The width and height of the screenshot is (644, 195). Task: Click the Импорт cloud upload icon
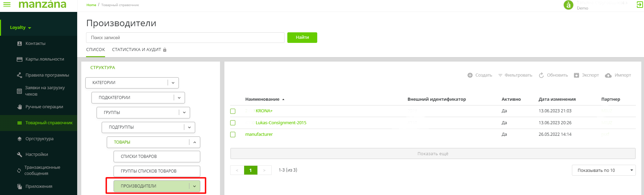[x=608, y=75]
